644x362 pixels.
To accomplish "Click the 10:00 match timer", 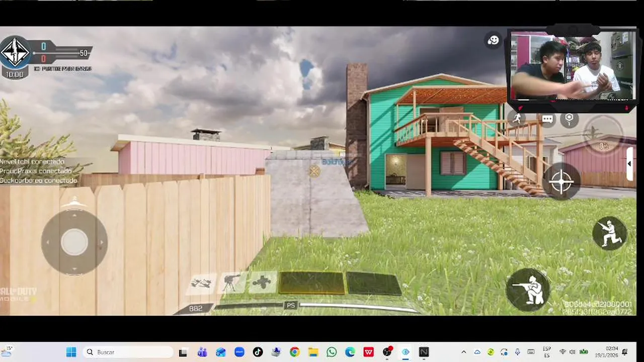I will point(15,74).
